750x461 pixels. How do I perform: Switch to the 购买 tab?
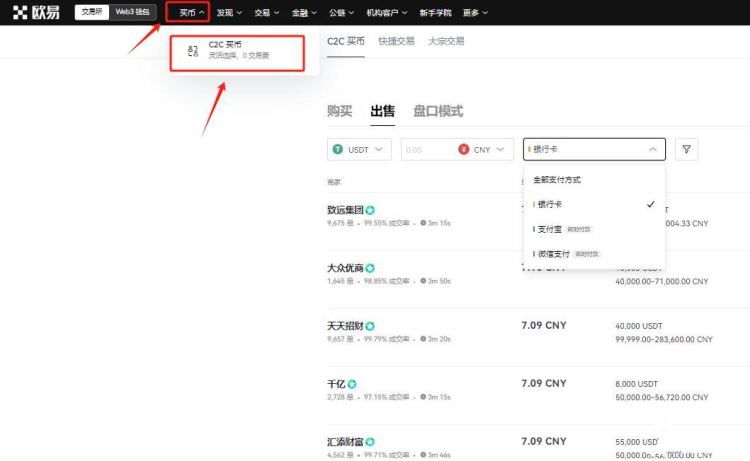340,111
